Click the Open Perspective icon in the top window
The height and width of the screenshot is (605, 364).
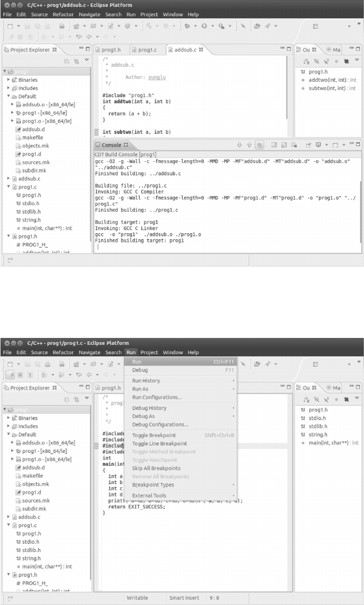(316, 26)
